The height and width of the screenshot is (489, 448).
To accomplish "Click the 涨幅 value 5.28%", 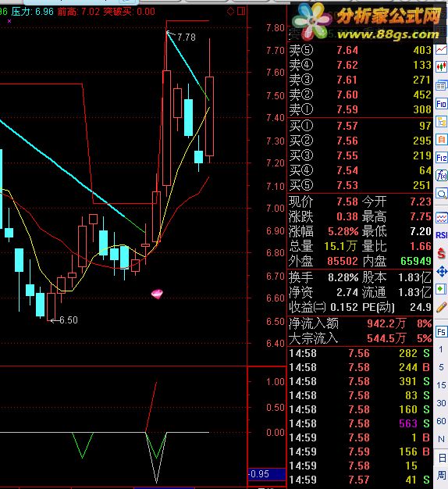I will pos(343,231).
